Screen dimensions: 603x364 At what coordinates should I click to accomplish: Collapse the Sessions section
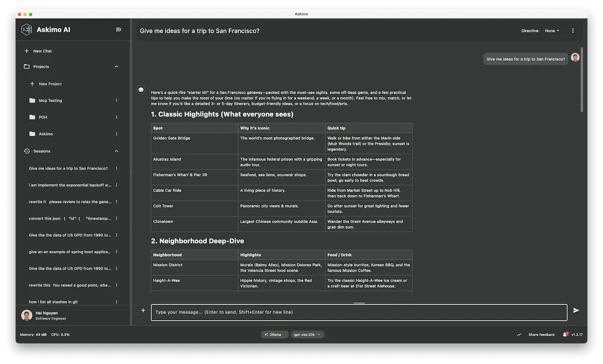(116, 151)
